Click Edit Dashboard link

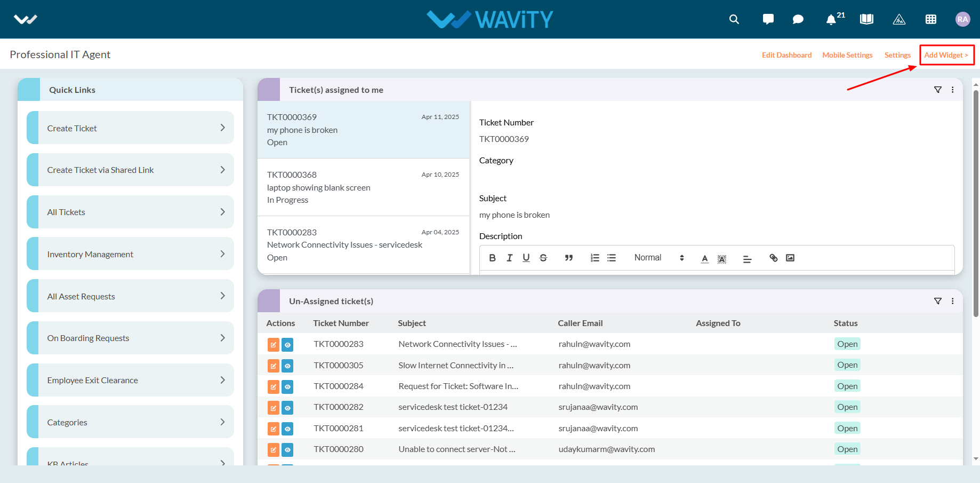(786, 55)
